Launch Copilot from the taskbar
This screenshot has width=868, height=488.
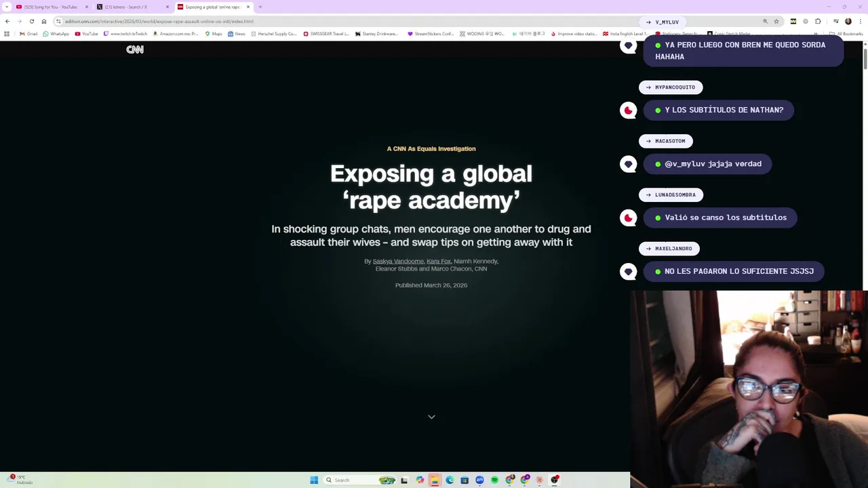click(x=420, y=480)
